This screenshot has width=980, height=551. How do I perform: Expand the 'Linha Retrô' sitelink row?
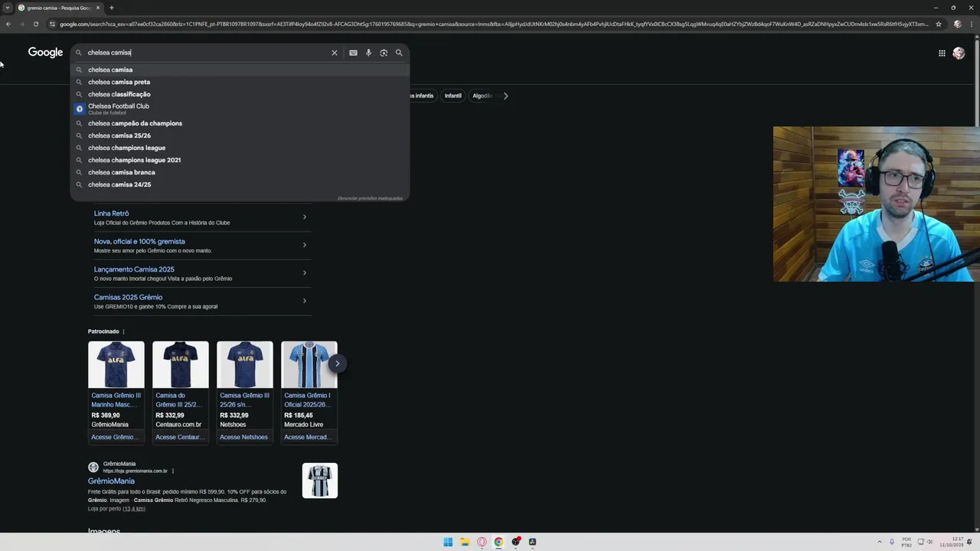pos(304,217)
